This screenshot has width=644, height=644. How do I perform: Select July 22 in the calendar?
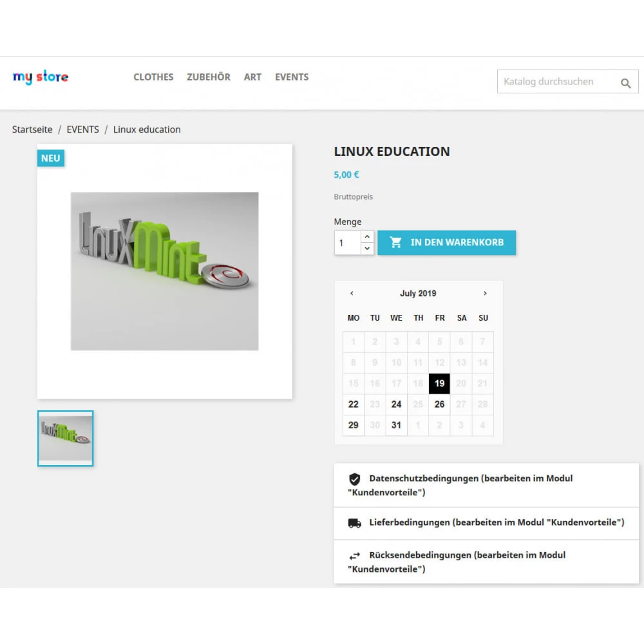click(353, 404)
